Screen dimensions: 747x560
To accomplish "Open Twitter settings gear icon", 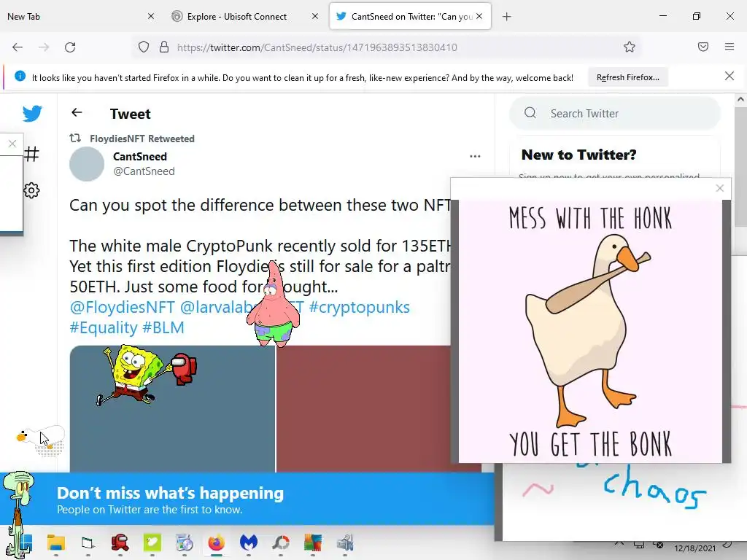I will (x=32, y=190).
